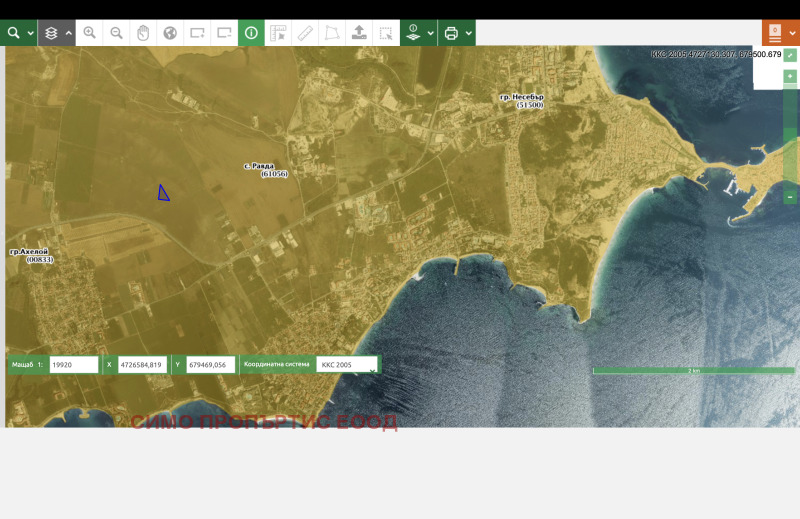Expand the print options dropdown arrow

(x=468, y=33)
